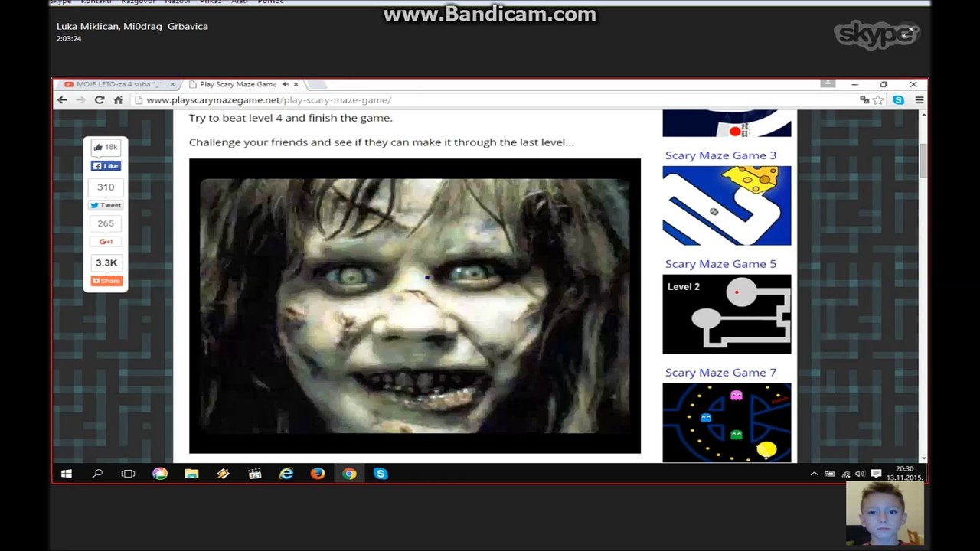Restore the Chrome window size

pyautogui.click(x=884, y=84)
